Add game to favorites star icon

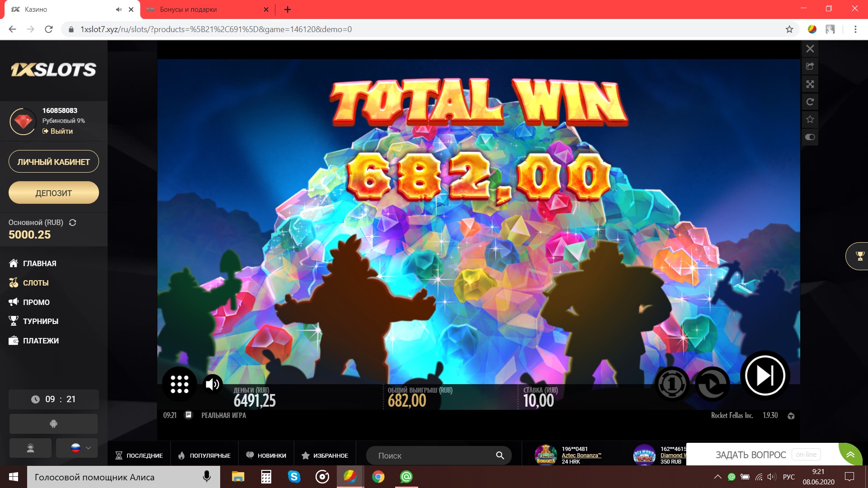[x=810, y=119]
